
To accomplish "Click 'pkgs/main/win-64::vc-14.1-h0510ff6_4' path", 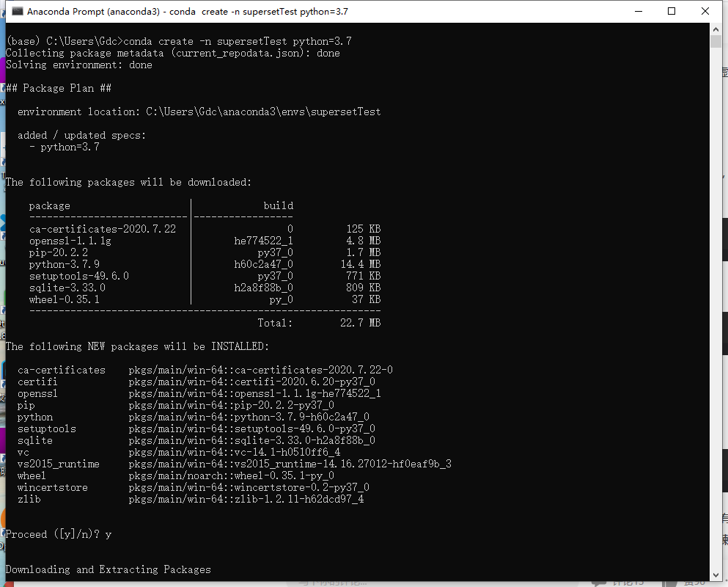I will [235, 452].
